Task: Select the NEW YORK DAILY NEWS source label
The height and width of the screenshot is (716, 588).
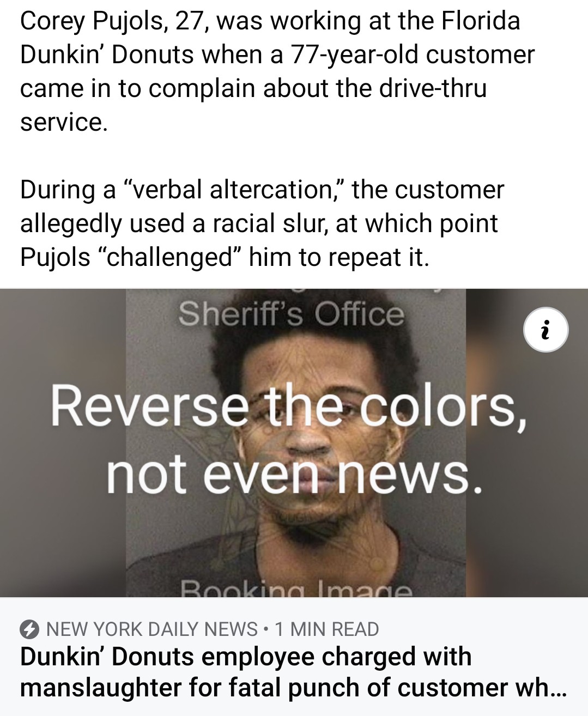Action: pyautogui.click(x=152, y=629)
